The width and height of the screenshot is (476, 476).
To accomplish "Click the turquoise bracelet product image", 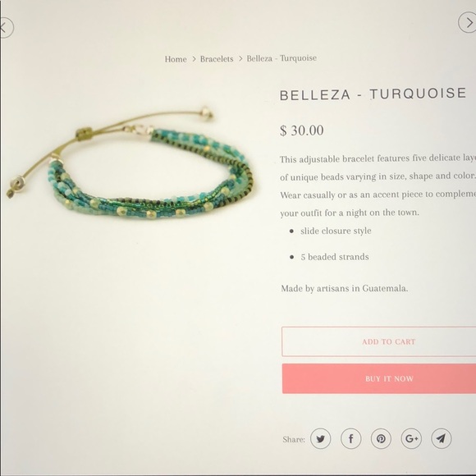I will 130,162.
